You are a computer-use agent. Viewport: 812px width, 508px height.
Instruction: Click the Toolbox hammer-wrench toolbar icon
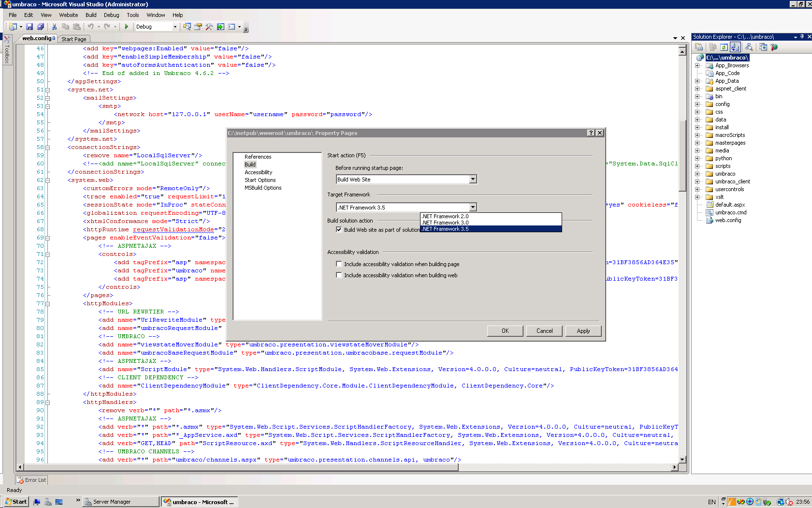(209, 27)
